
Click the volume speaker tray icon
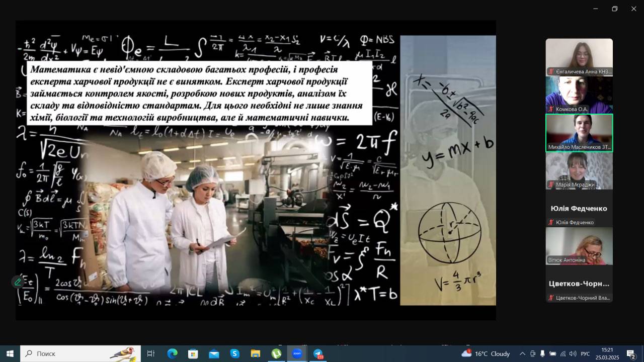tap(573, 353)
